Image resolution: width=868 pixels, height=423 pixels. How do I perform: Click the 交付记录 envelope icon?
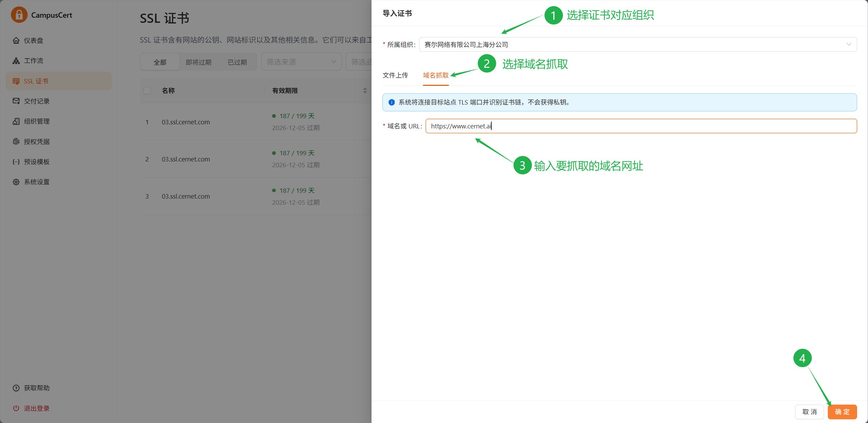pos(16,101)
